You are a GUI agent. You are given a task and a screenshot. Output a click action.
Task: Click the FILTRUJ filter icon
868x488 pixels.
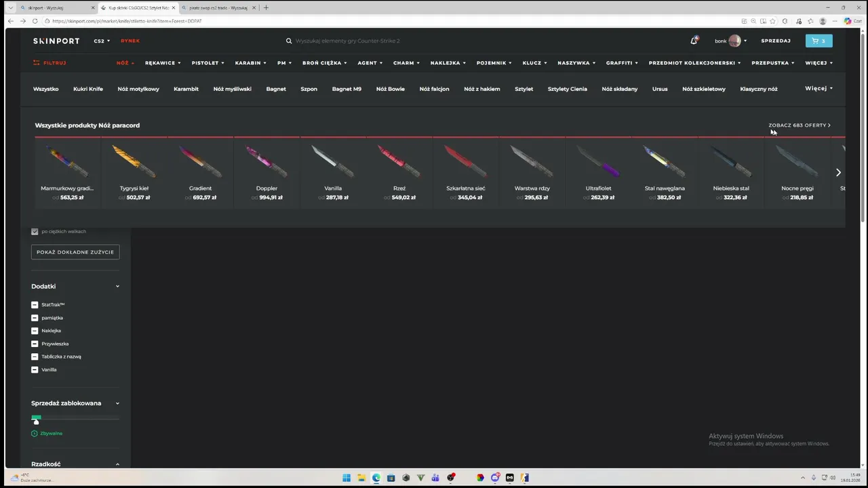37,62
